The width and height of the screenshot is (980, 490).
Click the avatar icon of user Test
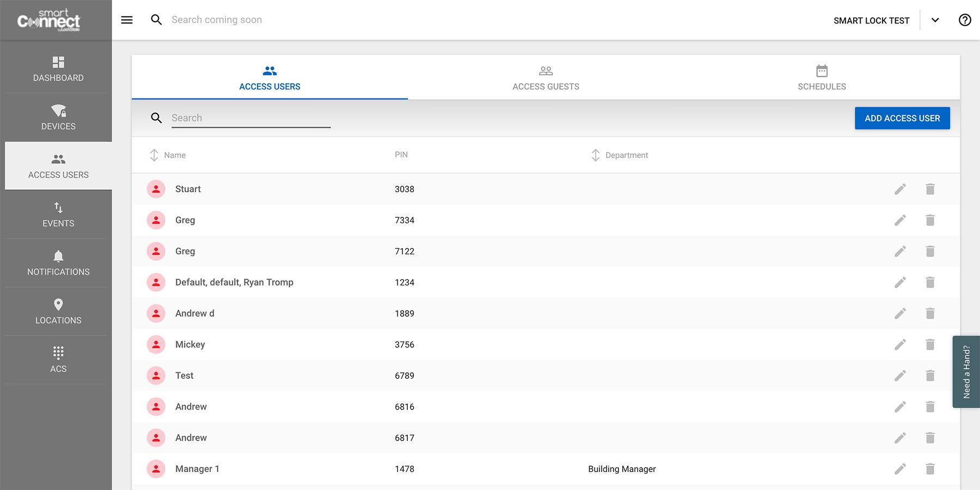tap(156, 375)
